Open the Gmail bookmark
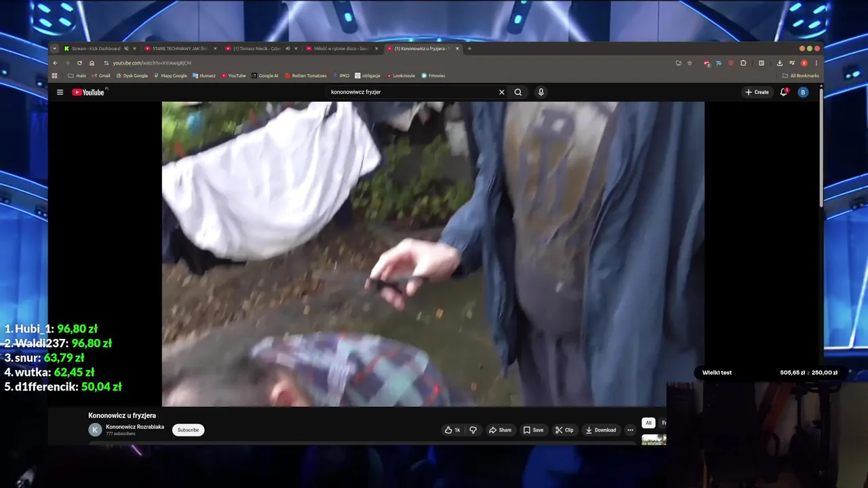The width and height of the screenshot is (868, 488). click(101, 76)
